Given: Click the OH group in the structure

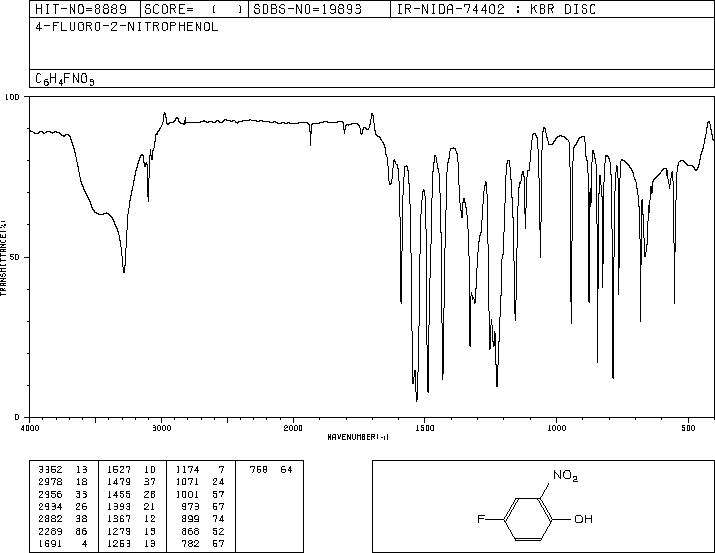Looking at the screenshot, I should coord(583,519).
